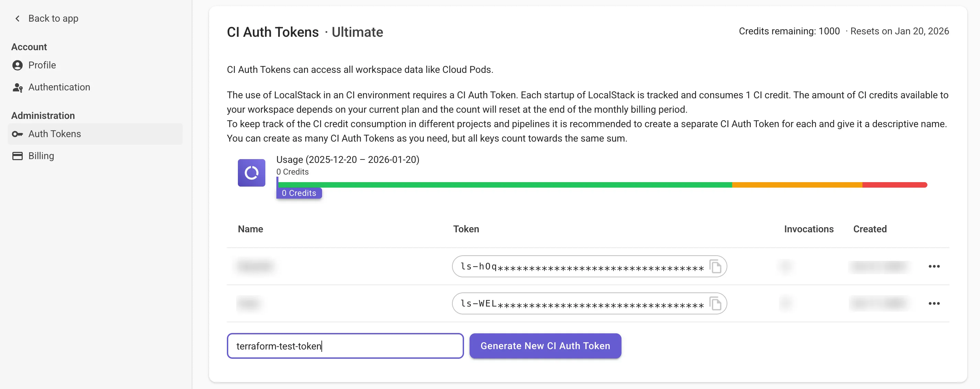Open the options menu for the second token

934,303
